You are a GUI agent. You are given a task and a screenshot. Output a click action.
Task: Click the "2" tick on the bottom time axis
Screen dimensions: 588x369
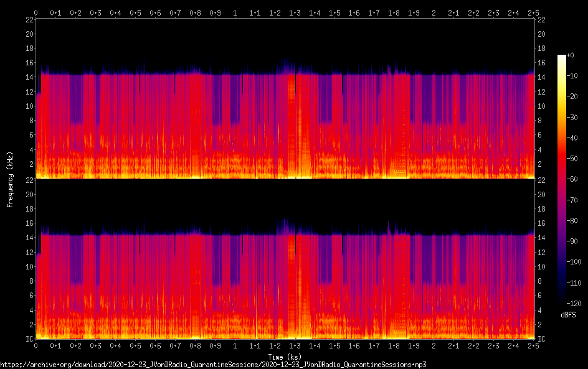[x=434, y=346]
